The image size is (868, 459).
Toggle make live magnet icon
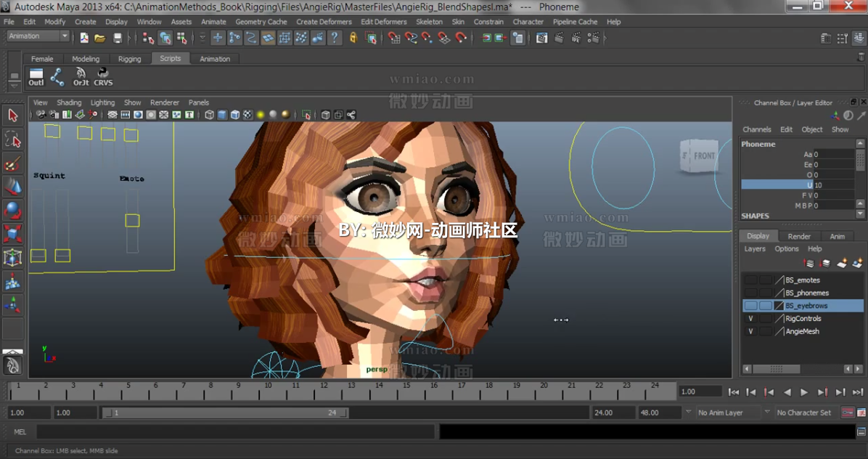click(x=461, y=38)
